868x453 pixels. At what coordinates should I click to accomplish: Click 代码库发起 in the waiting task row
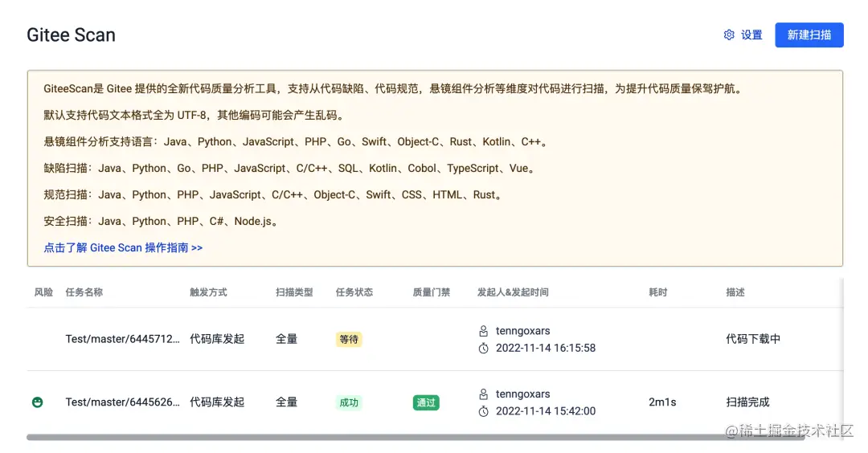pos(217,339)
